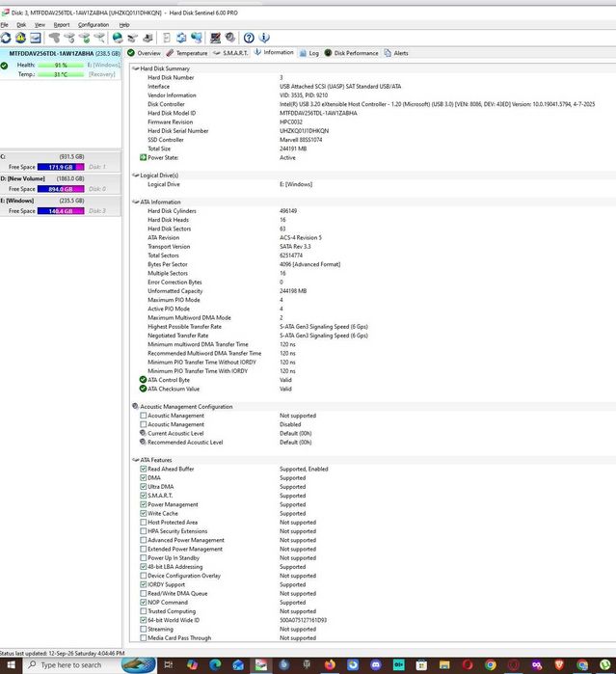Click the disk with green check icon

[x=84, y=38]
